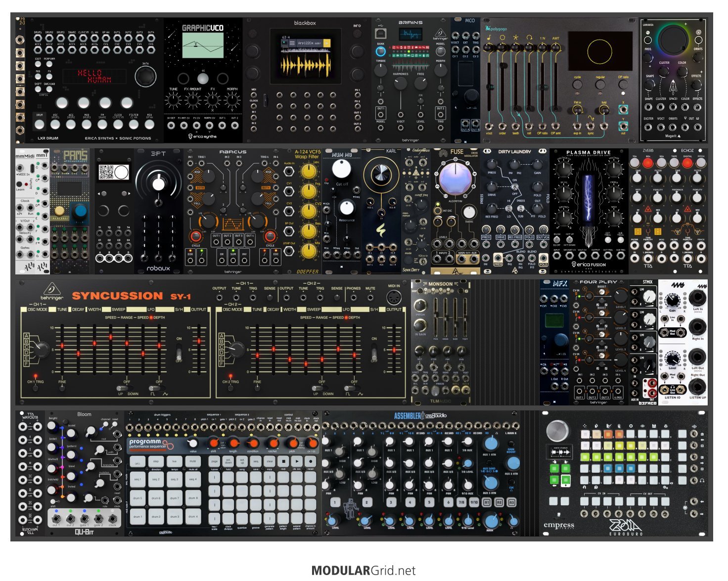The image size is (728, 581).
Task: Click the large KARL knob
Action: point(381,173)
